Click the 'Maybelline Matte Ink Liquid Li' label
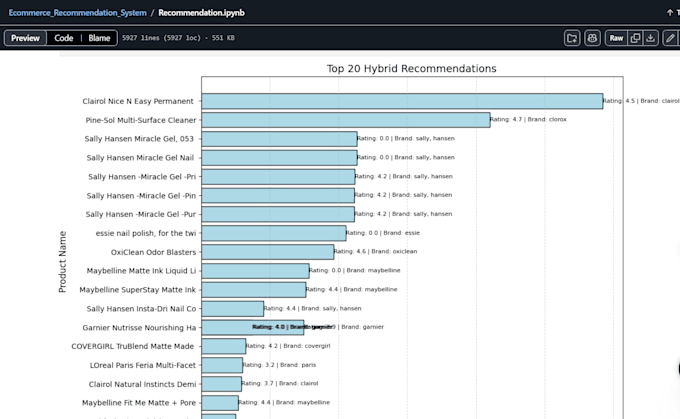Screen dimensions: 680x419 tap(141, 271)
